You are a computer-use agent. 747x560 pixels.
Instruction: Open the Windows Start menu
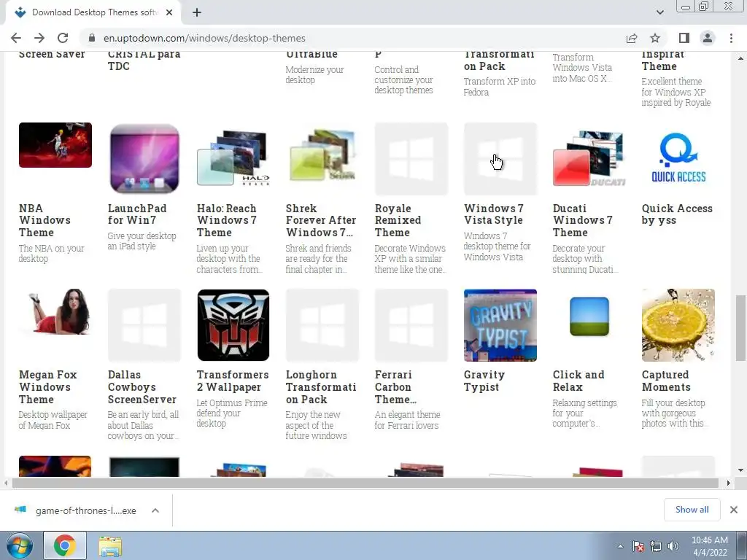coord(20,545)
